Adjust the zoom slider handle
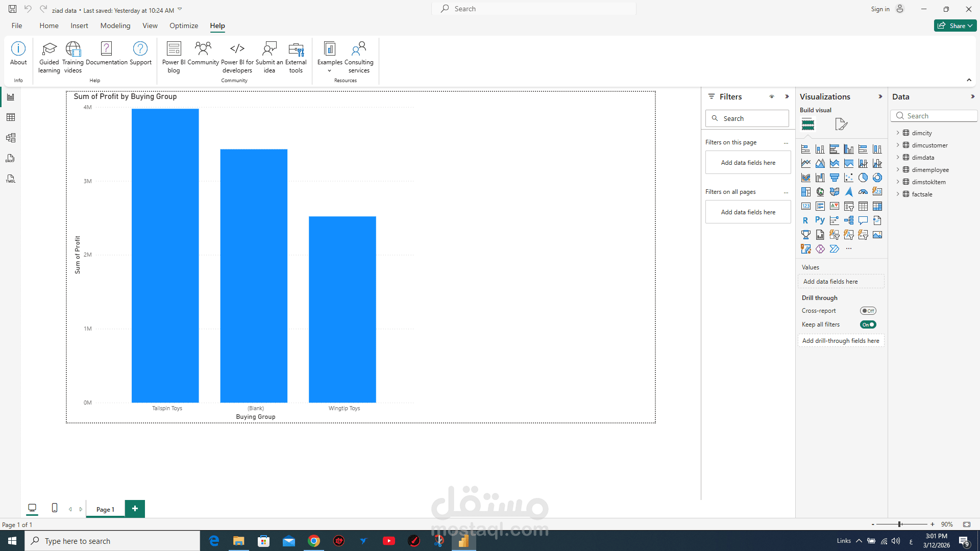 pyautogui.click(x=900, y=524)
